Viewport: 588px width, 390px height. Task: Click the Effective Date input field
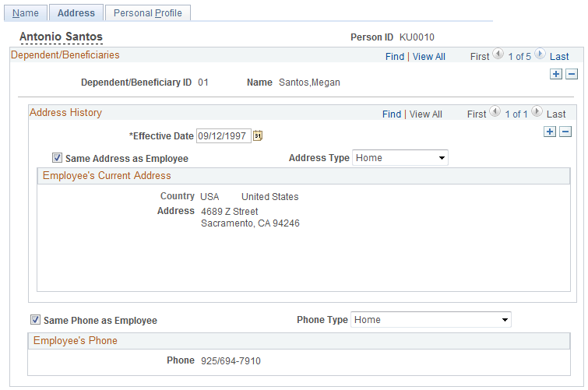pyautogui.click(x=224, y=135)
